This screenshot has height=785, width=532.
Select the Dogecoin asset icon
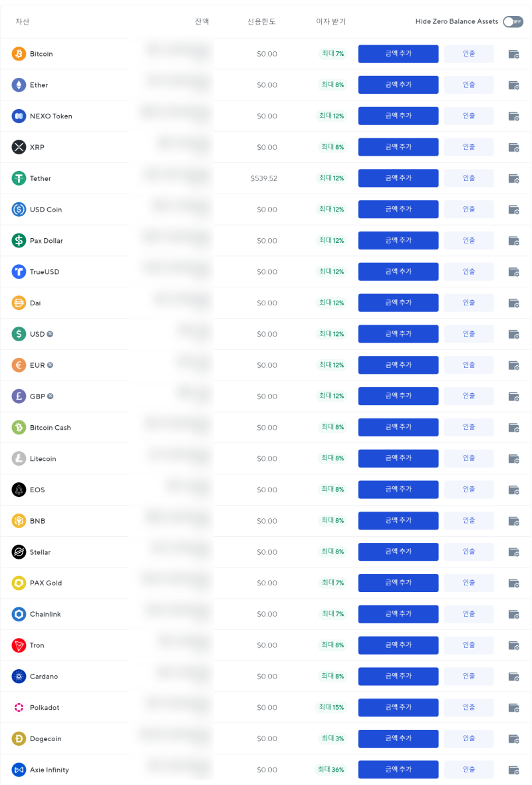[18, 738]
